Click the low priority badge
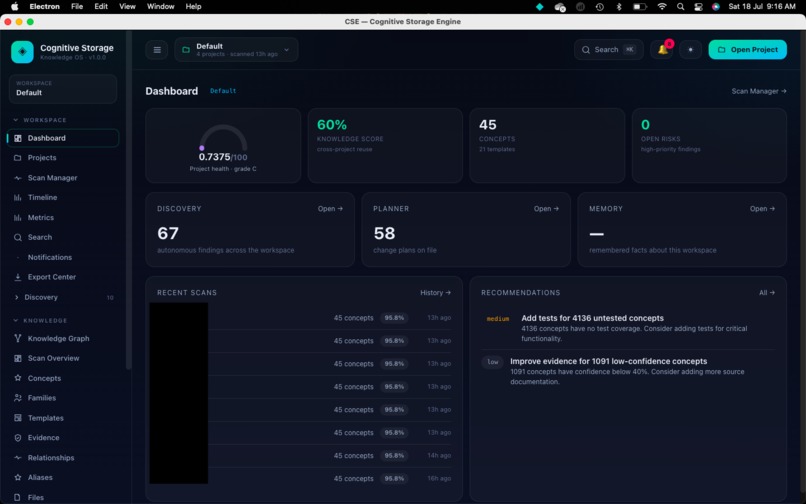 [492, 362]
